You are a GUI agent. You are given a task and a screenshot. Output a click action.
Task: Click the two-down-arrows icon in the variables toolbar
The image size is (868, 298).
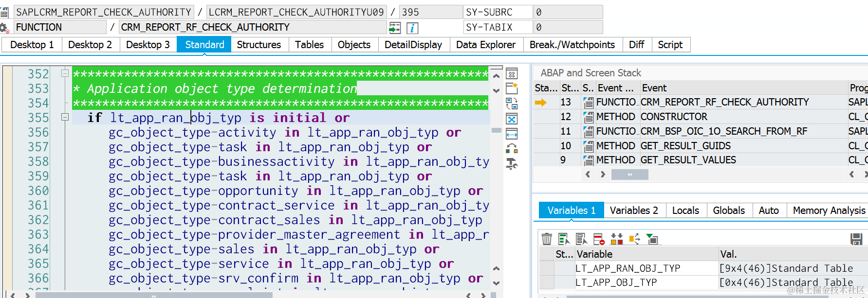point(617,239)
